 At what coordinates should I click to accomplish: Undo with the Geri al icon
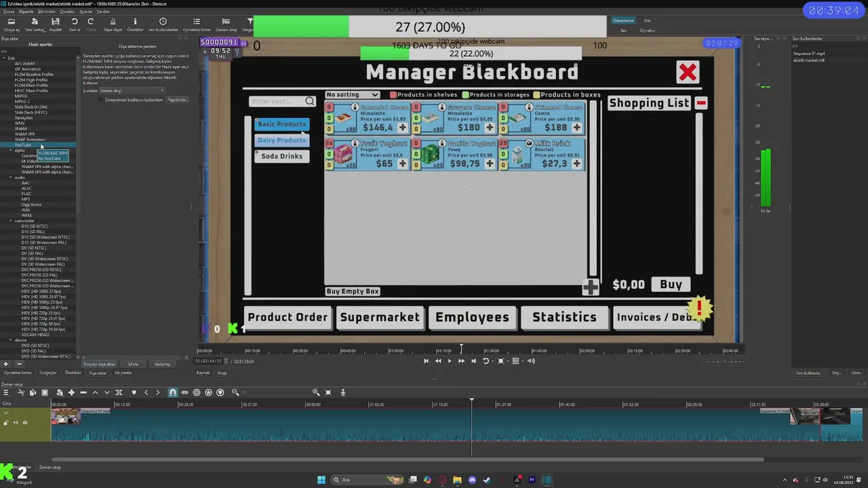(75, 24)
